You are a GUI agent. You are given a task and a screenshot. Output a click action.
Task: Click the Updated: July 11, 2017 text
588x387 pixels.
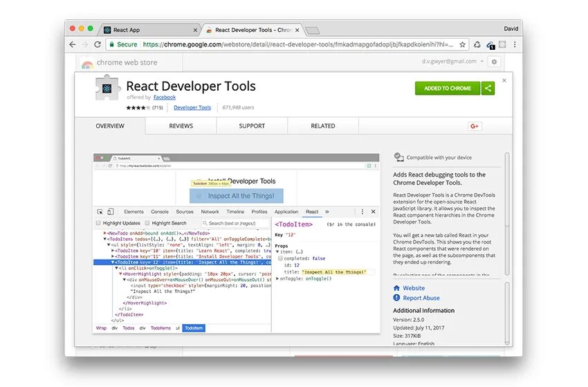[419, 327]
